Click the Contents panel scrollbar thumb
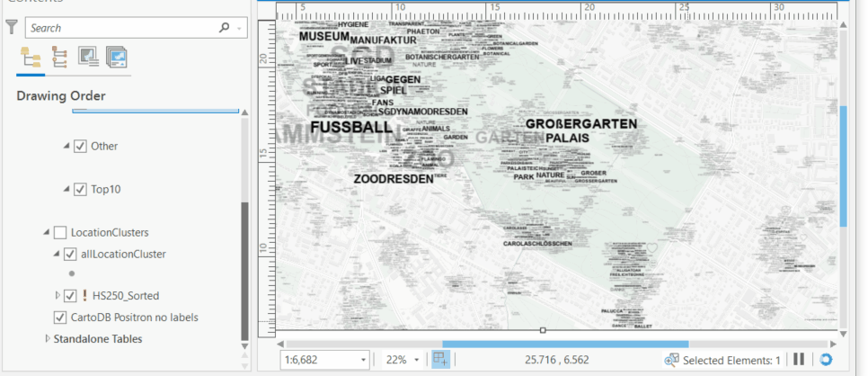Screen dimensions: 868x376 tap(244, 271)
